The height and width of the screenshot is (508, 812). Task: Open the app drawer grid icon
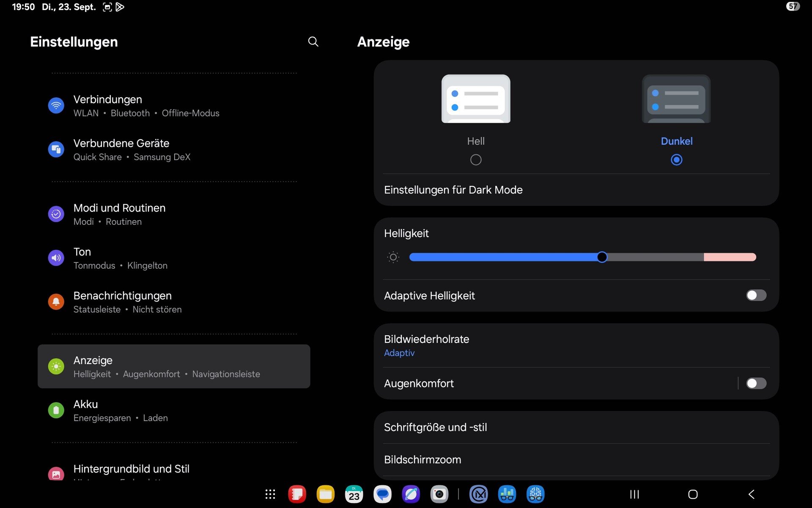270,494
